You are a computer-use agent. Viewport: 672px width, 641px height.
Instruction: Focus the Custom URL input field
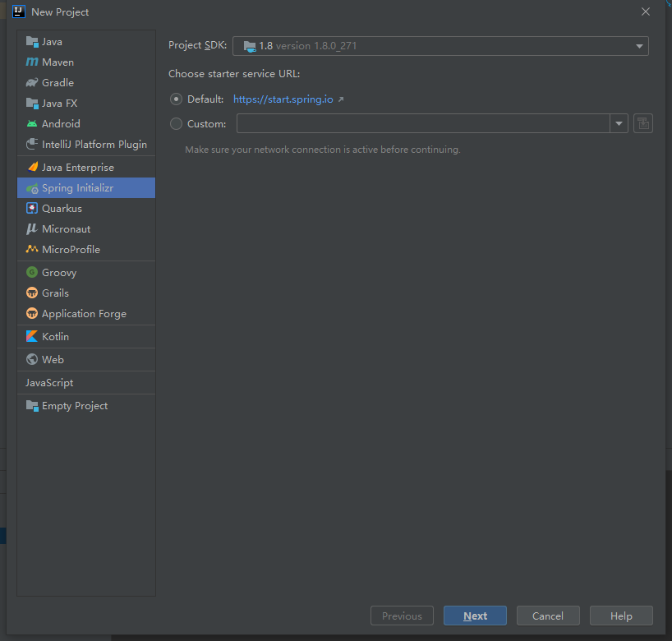click(423, 123)
